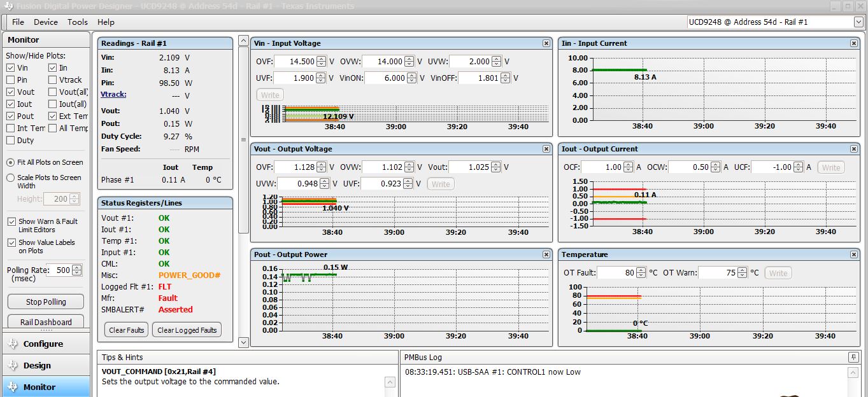This screenshot has height=397, width=868.
Task: Open the Configure section icon
Action: (13, 344)
